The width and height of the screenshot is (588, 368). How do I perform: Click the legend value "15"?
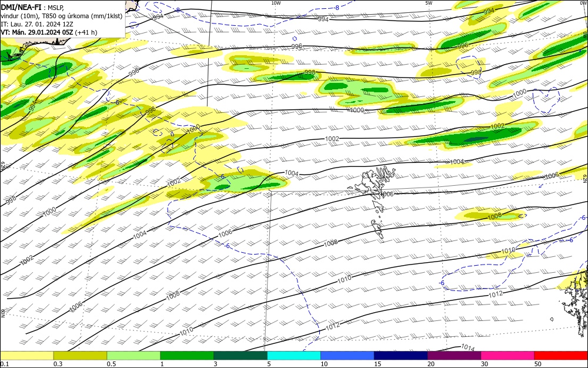[x=377, y=364]
